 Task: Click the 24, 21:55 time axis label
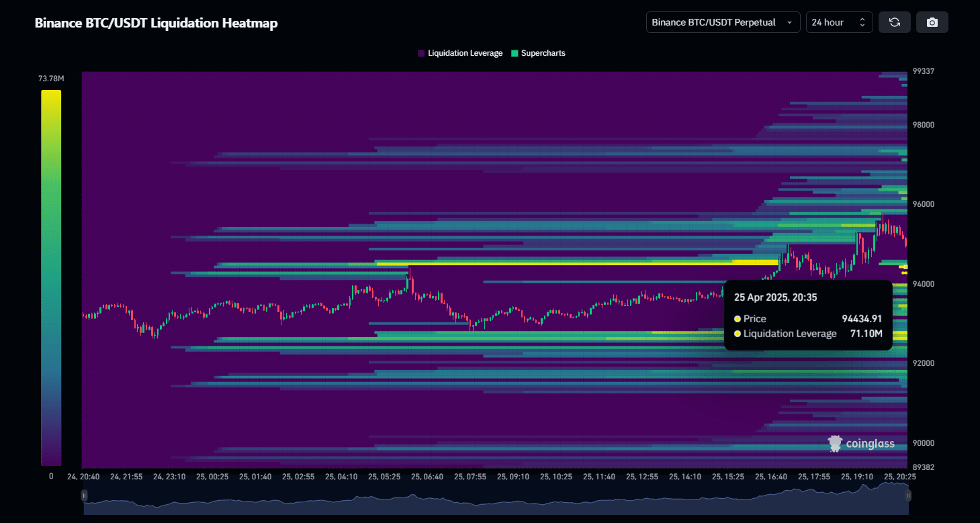126,477
